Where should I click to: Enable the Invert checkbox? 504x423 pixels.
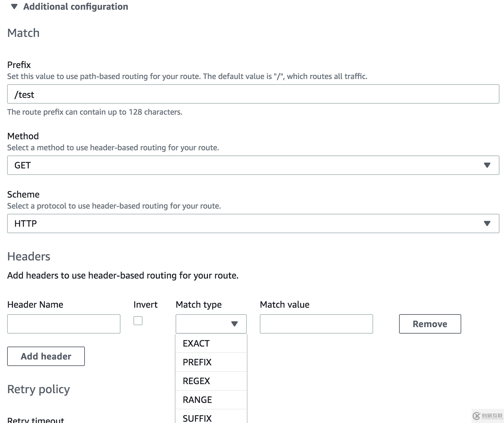(x=138, y=321)
